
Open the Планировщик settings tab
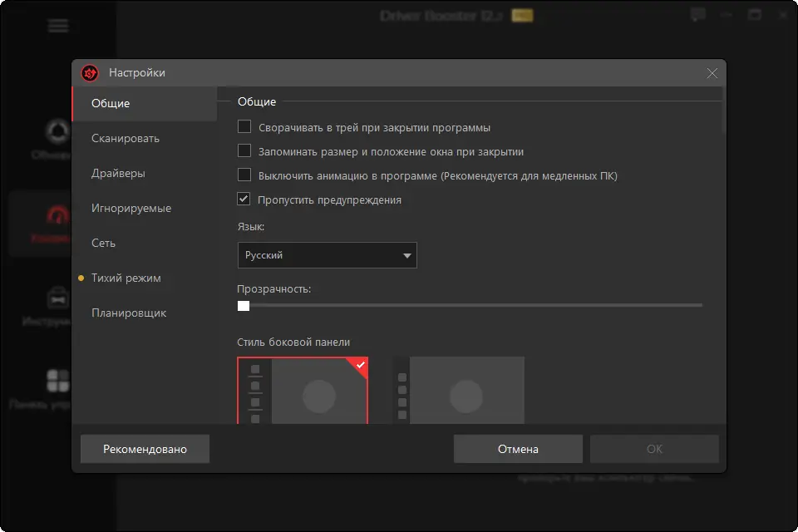tap(145, 313)
